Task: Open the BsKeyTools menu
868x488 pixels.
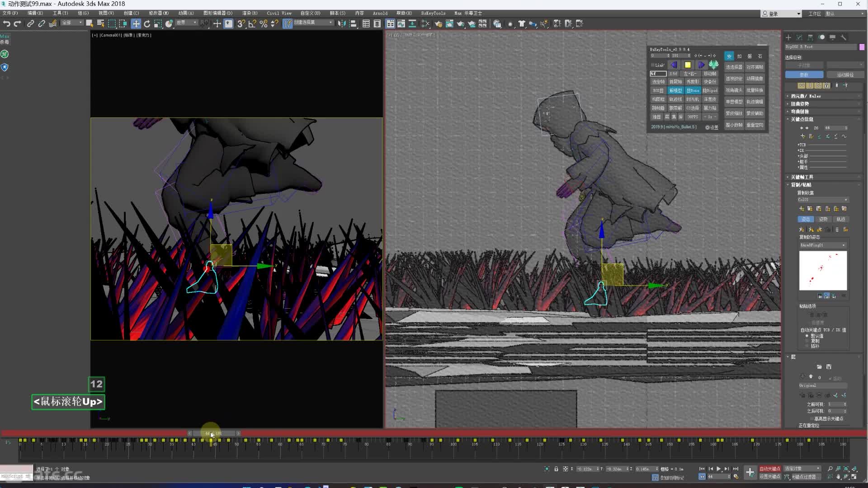Action: click(433, 13)
